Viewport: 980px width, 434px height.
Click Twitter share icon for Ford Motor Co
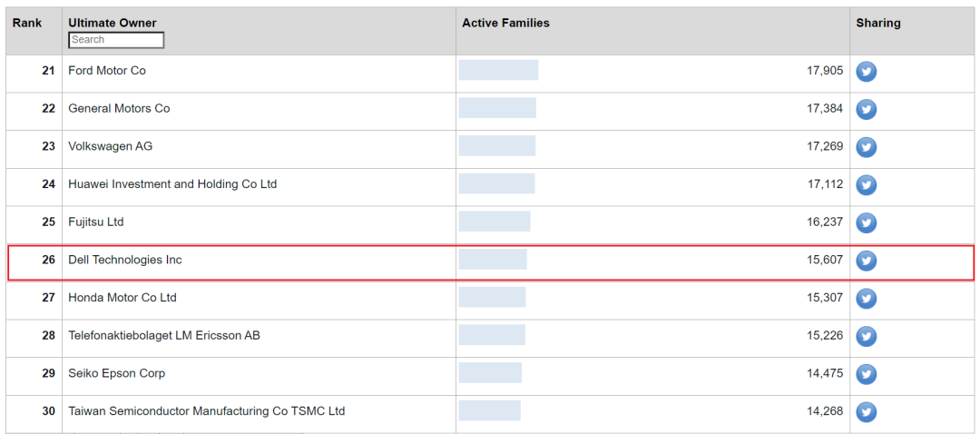click(867, 72)
